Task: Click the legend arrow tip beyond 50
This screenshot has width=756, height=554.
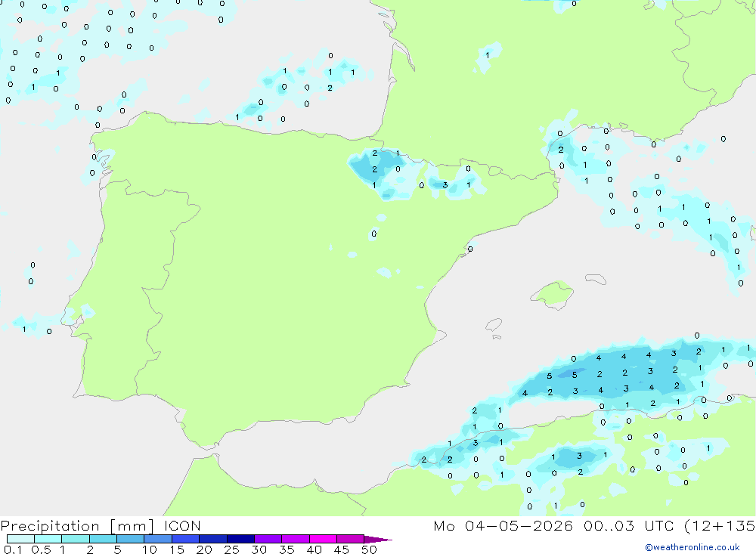Action: click(x=379, y=539)
